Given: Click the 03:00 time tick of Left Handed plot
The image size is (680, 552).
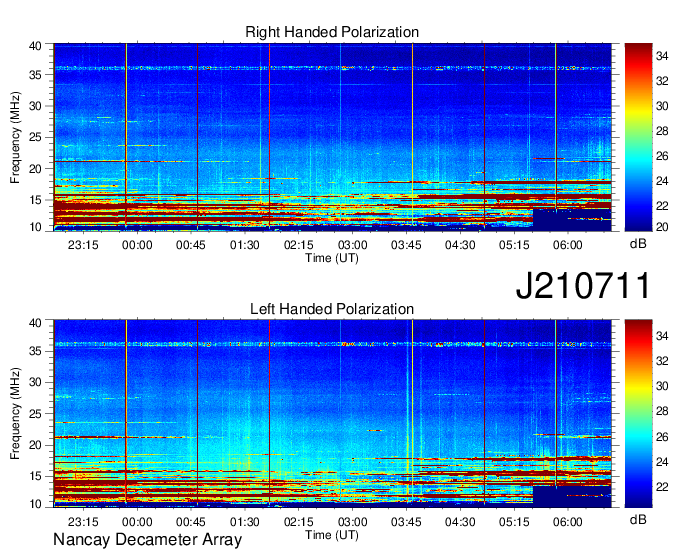Looking at the screenshot, I should tap(352, 521).
